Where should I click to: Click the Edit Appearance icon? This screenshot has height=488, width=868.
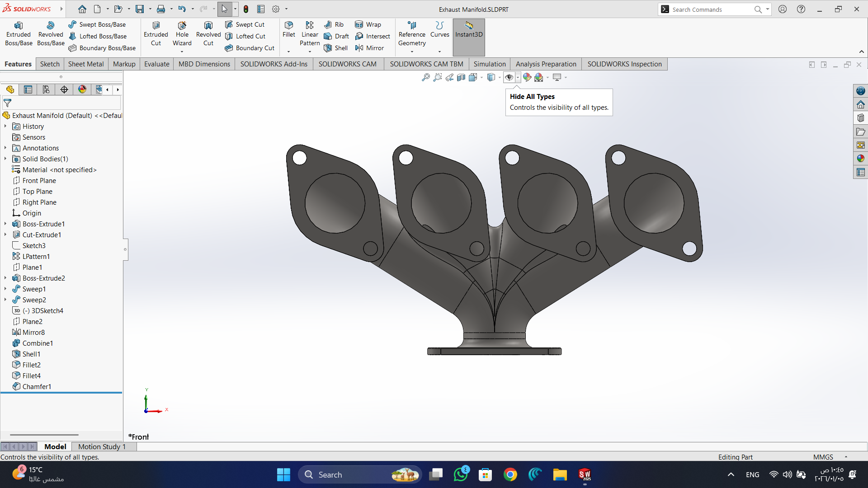(527, 77)
